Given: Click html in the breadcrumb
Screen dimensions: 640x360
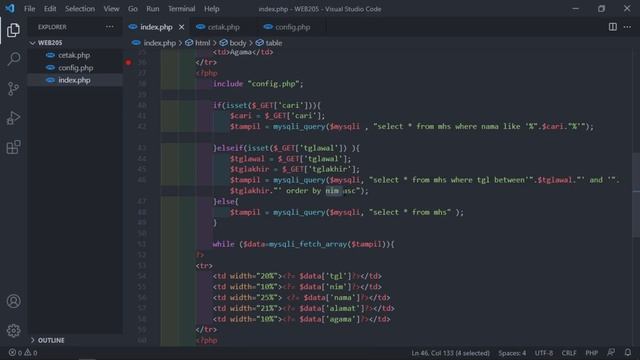Looking at the screenshot, I should [x=202, y=43].
